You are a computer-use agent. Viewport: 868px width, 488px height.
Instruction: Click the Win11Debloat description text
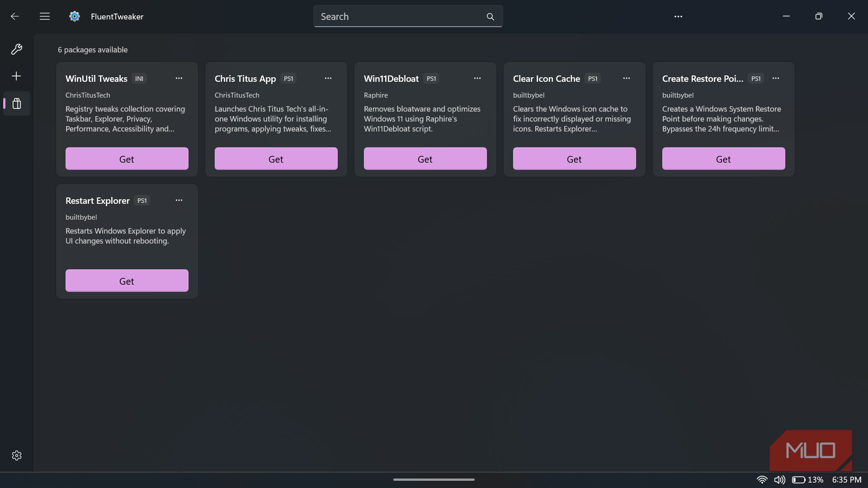click(422, 119)
